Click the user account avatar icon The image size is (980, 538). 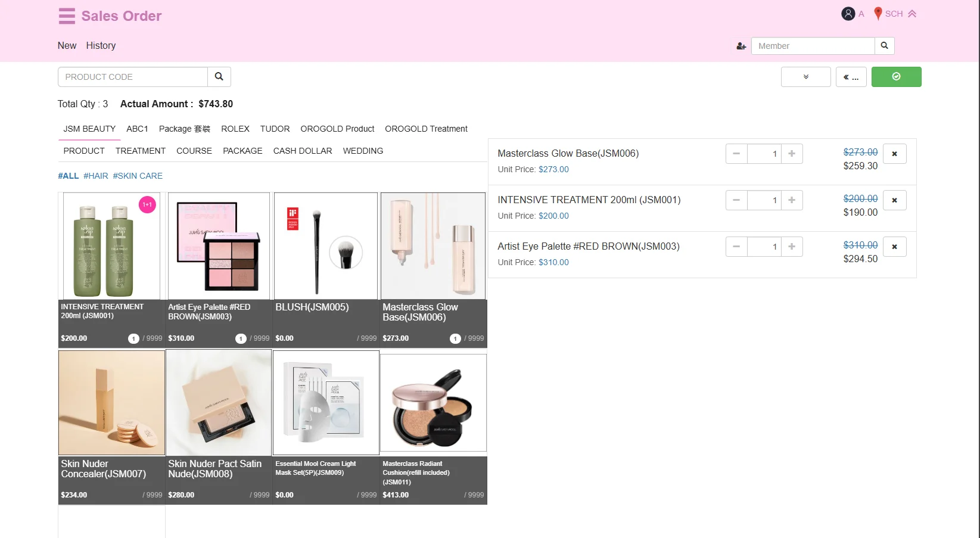(848, 14)
